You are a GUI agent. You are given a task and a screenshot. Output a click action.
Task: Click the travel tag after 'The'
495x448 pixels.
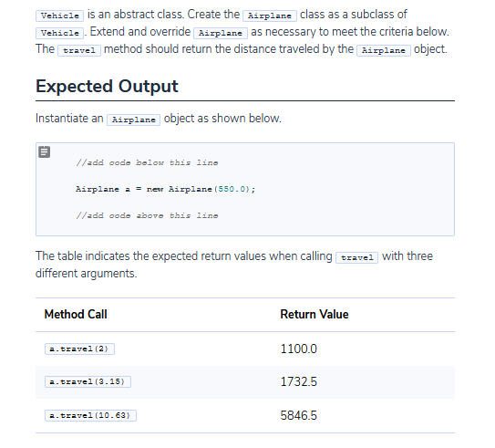click(79, 50)
